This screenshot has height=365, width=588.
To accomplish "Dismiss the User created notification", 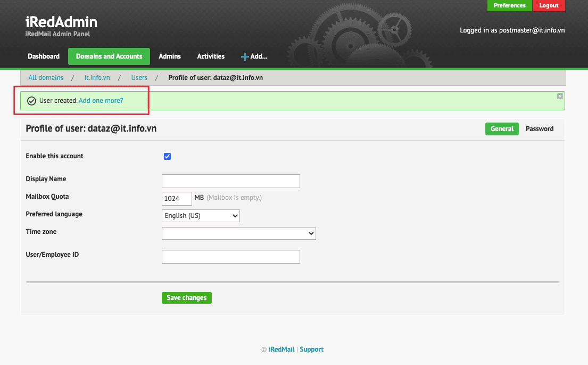I will (560, 96).
